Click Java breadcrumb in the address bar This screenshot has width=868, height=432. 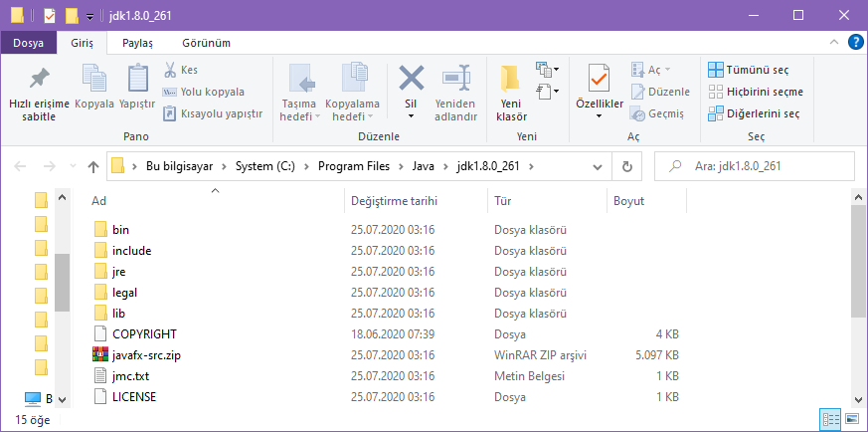(423, 166)
